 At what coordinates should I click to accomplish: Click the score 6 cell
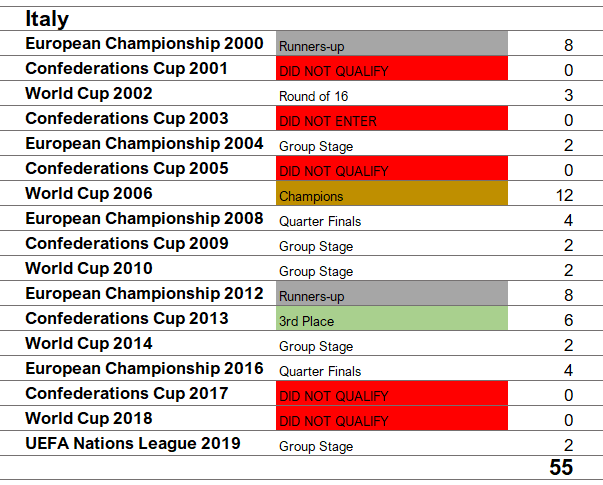click(x=568, y=320)
